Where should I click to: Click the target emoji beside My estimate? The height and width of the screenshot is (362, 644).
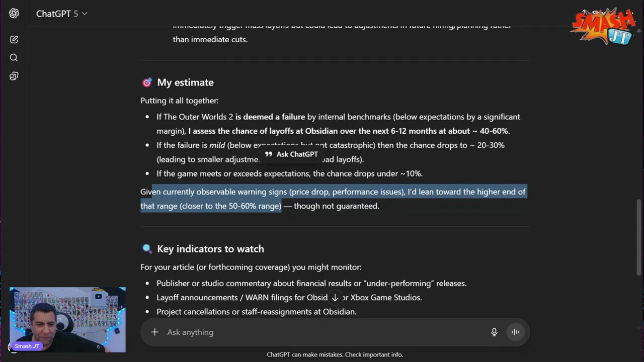pyautogui.click(x=147, y=82)
